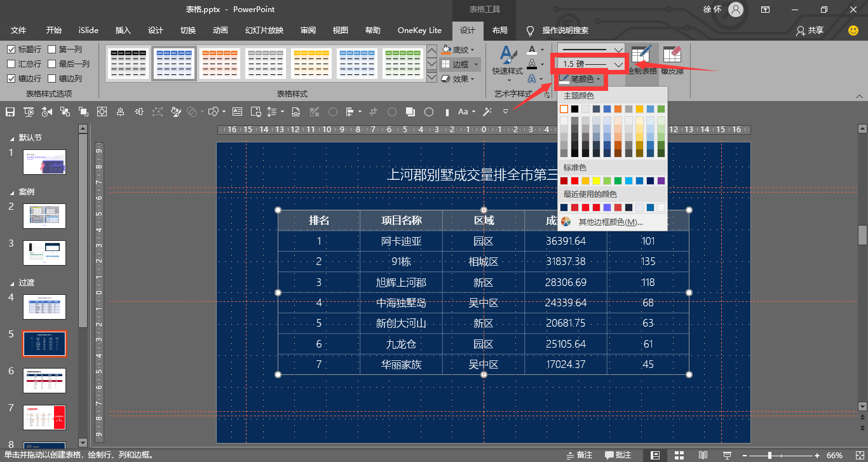Select the orange table style thumbnail

pyautogui.click(x=220, y=64)
